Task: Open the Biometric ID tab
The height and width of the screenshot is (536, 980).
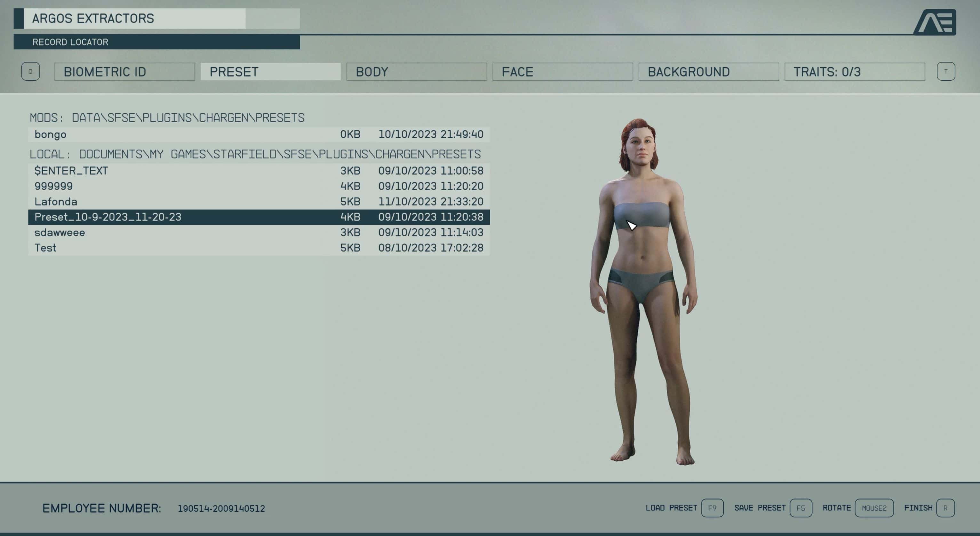Action: 124,72
